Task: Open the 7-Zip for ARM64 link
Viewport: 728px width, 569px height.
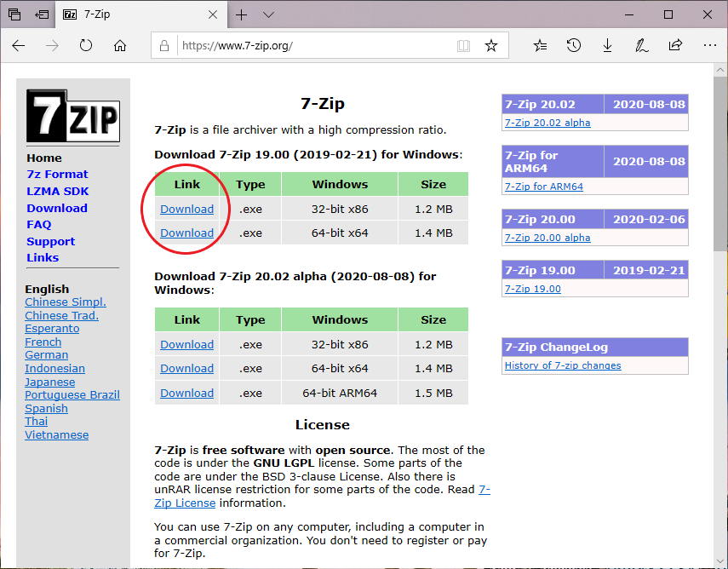Action: [x=544, y=187]
